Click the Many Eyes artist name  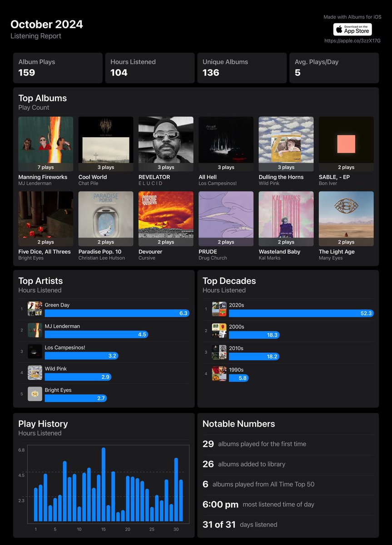(331, 258)
